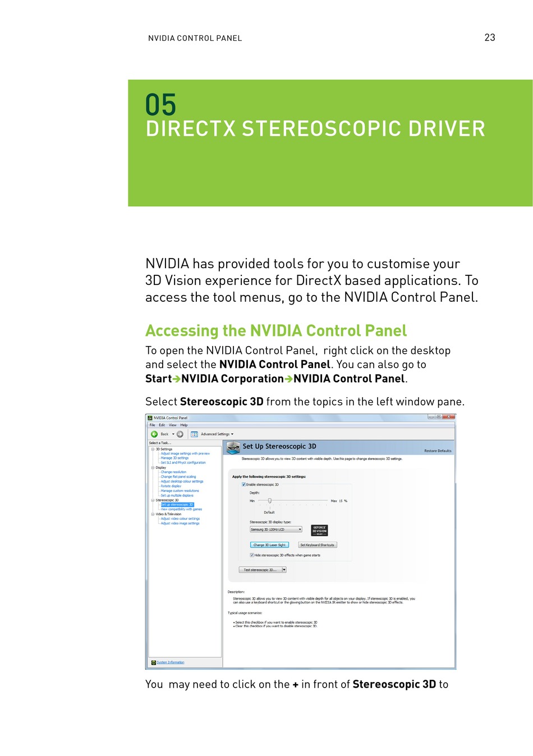Screen dimensions: 533x756
Task: Click the 'DIRECTX STEREOSCOPIC DRIVER' chapter title
Action: pyautogui.click(x=315, y=128)
